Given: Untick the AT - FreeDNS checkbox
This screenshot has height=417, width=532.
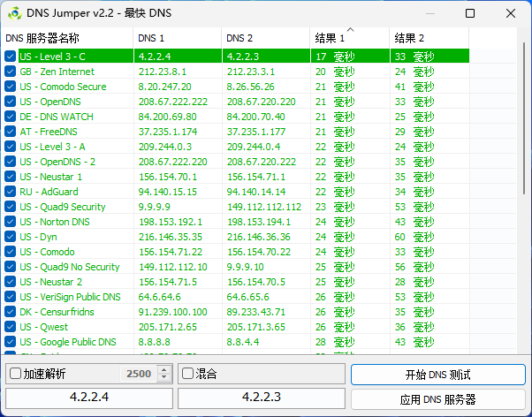Looking at the screenshot, I should [11, 132].
